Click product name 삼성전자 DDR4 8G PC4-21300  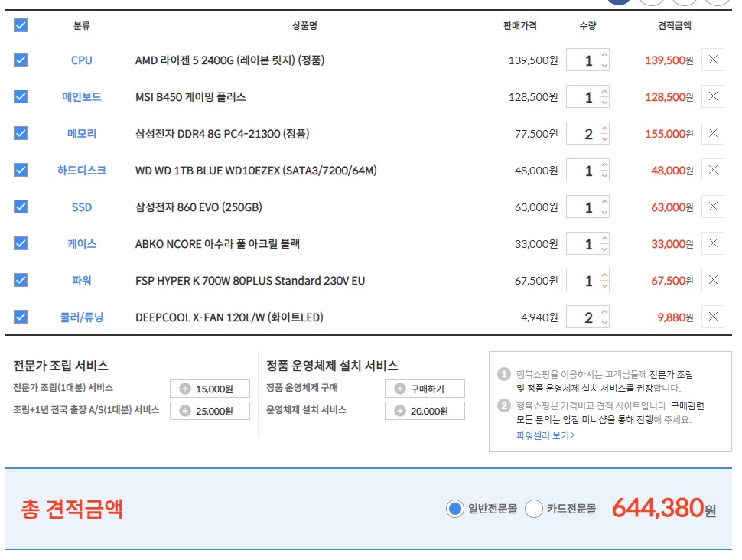(223, 134)
